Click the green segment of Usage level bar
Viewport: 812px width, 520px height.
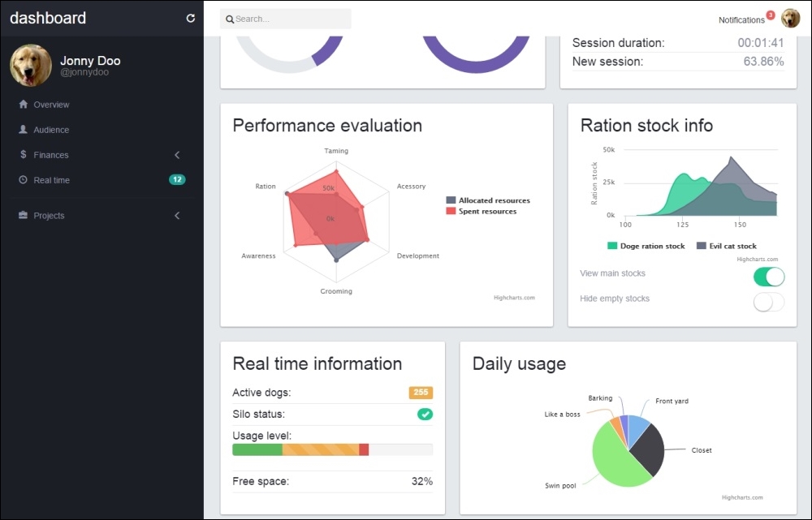pos(257,449)
